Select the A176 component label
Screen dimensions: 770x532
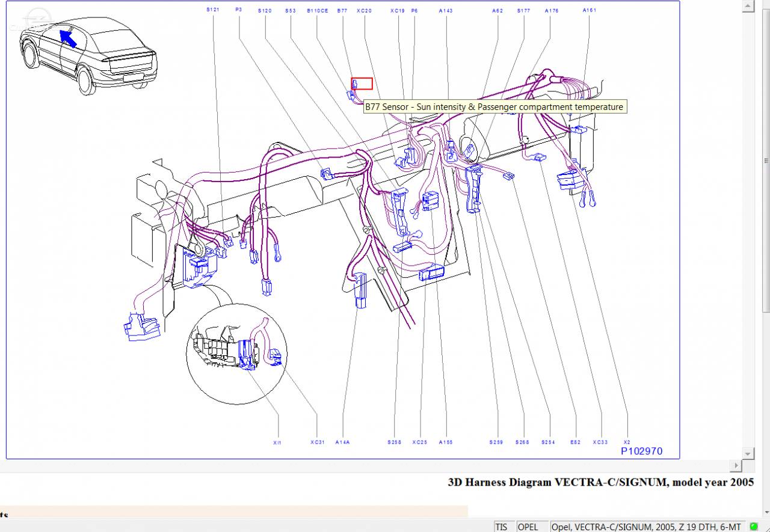[x=552, y=10]
